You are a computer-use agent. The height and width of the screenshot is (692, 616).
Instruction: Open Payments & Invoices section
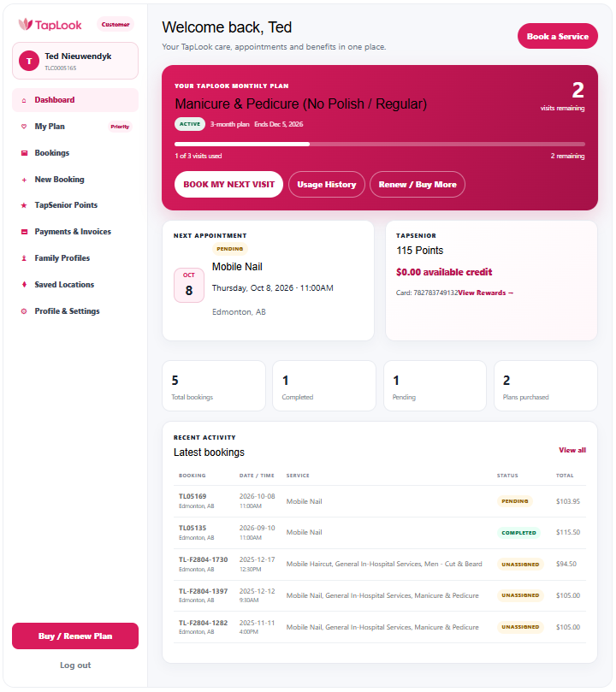[75, 232]
